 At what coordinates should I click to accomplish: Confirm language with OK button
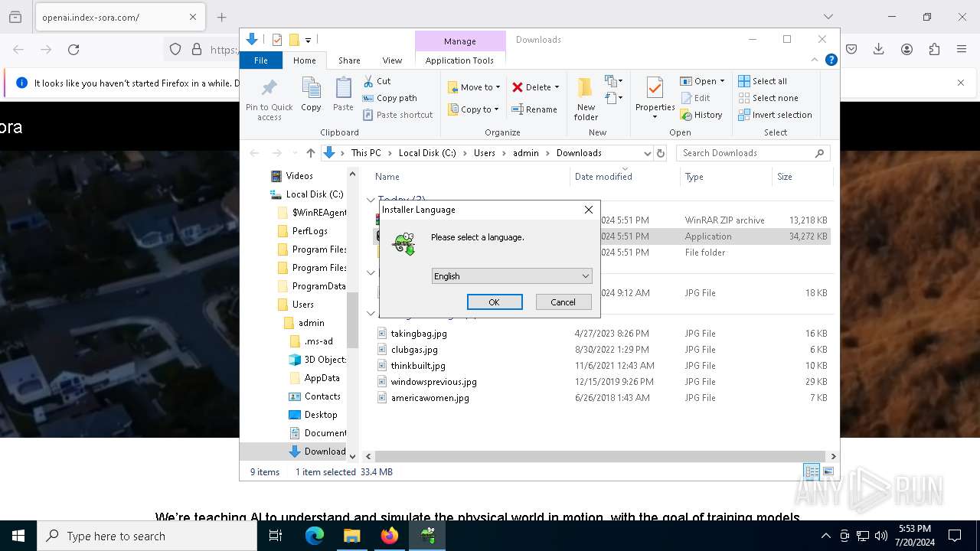[495, 302]
